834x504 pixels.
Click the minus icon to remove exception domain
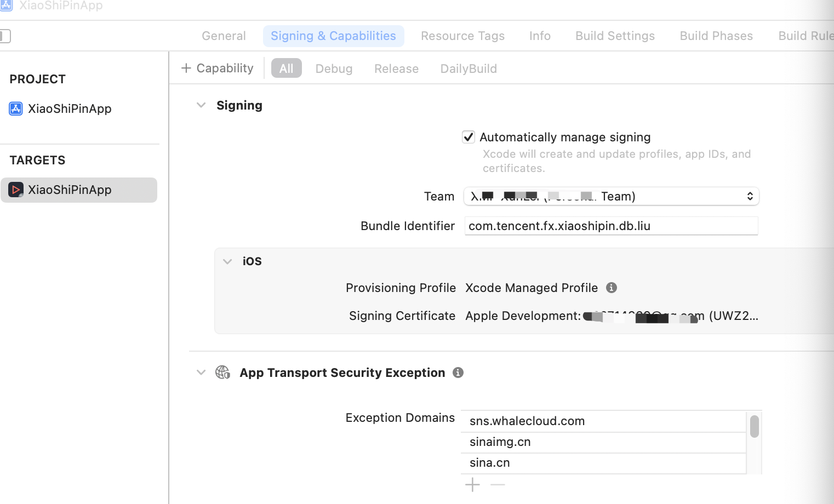click(498, 485)
